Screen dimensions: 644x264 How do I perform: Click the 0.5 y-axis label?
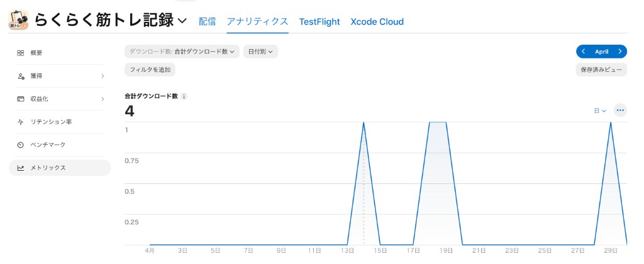(x=130, y=191)
